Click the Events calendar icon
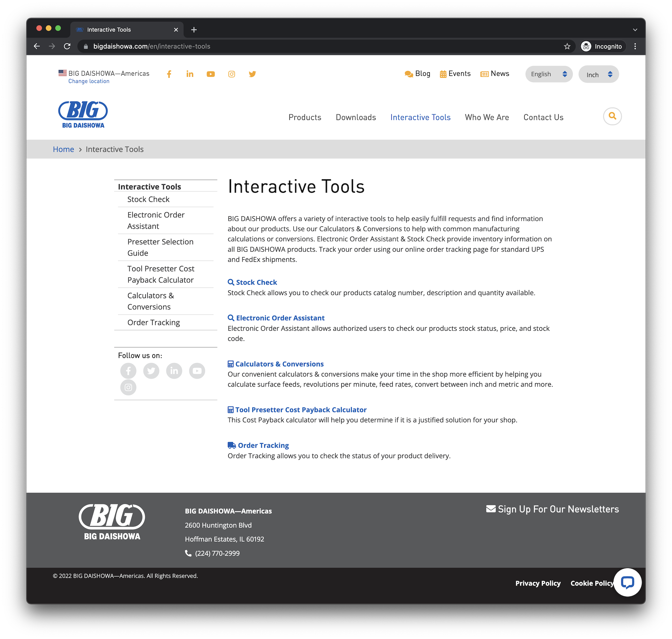The width and height of the screenshot is (672, 639). (443, 73)
